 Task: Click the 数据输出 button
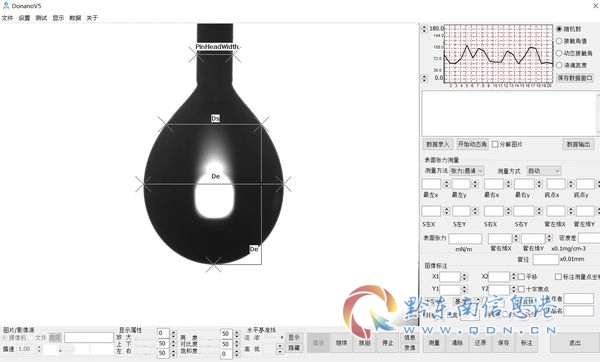[578, 144]
